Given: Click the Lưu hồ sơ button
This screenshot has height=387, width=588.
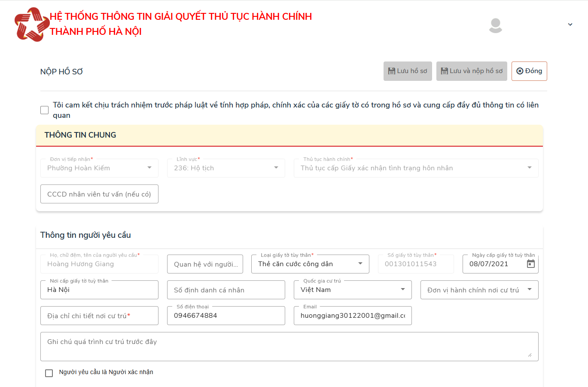Looking at the screenshot, I should pyautogui.click(x=408, y=71).
